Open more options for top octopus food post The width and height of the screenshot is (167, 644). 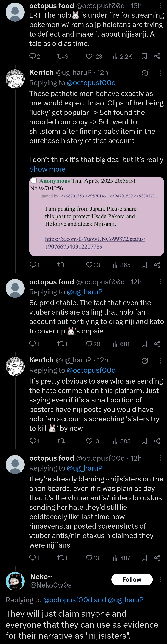[x=160, y=6]
